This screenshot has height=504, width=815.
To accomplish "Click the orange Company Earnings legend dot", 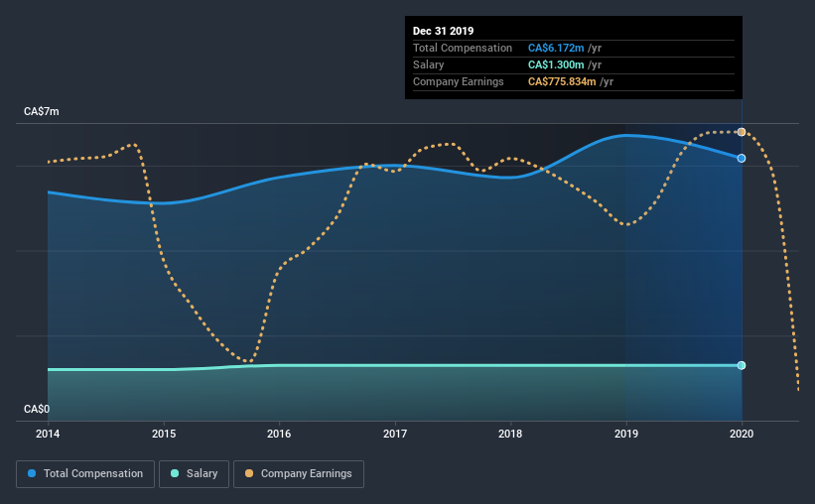I will click(249, 473).
